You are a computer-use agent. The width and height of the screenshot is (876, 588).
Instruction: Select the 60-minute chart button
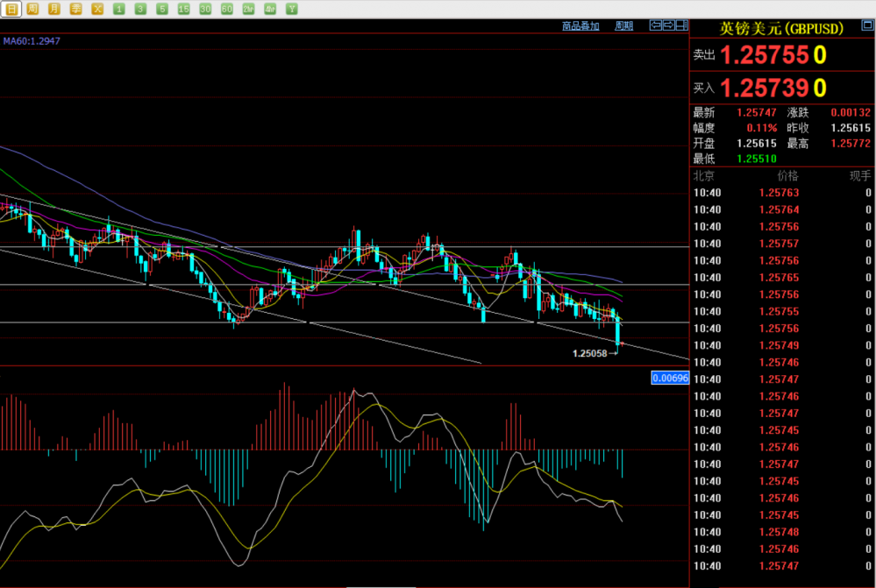pyautogui.click(x=227, y=9)
